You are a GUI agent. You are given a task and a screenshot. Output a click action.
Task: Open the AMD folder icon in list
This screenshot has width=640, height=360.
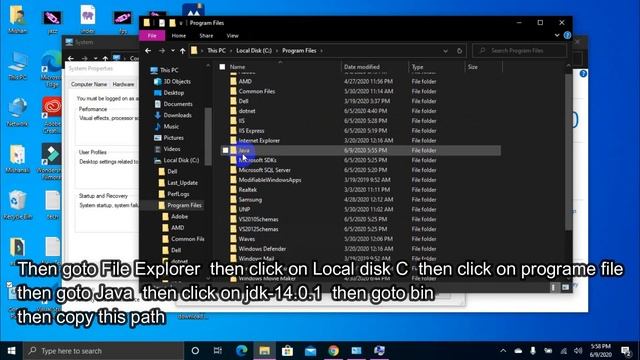pyautogui.click(x=233, y=81)
